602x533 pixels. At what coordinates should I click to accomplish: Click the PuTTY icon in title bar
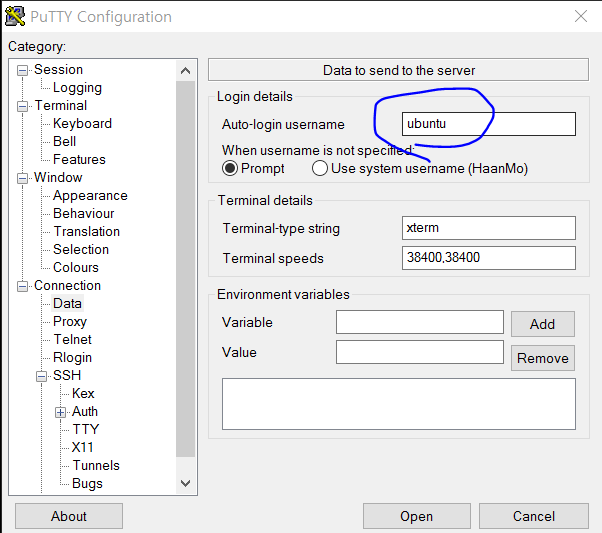click(x=15, y=17)
